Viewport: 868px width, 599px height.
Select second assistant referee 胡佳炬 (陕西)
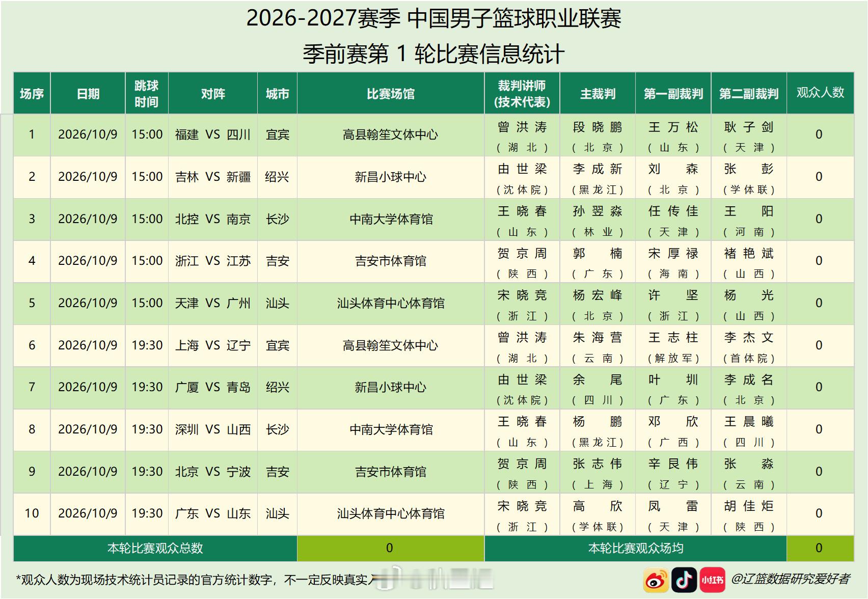click(749, 513)
